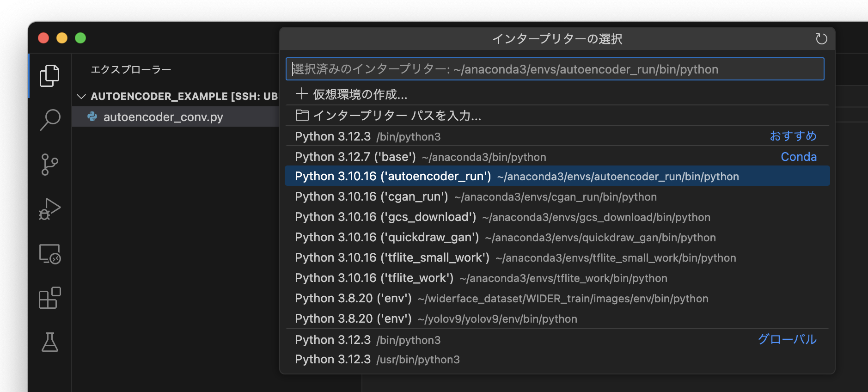Choose the cgan_run Python environment
The width and height of the screenshot is (868, 392).
pos(475,197)
